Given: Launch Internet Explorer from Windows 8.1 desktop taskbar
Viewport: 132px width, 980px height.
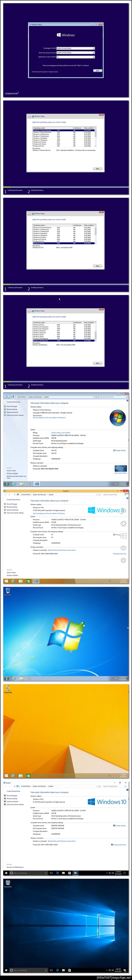Looking at the screenshot, I should pos(13,776).
